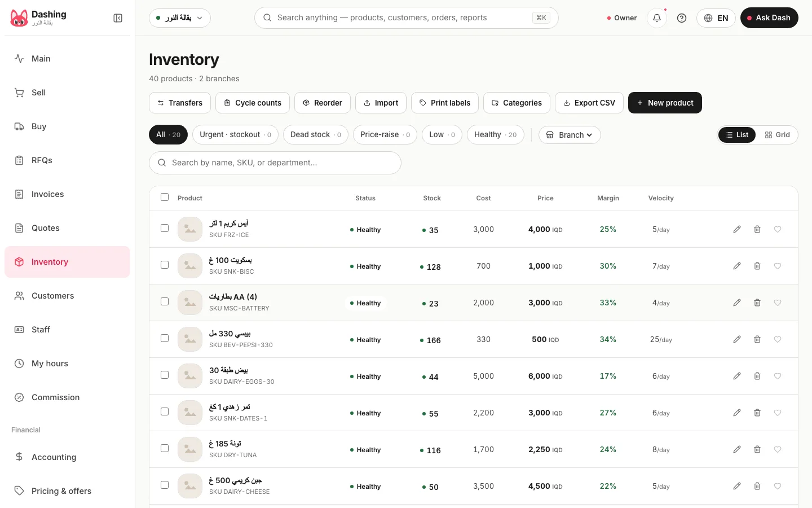Expand the Branch filter dropdown

tap(570, 135)
